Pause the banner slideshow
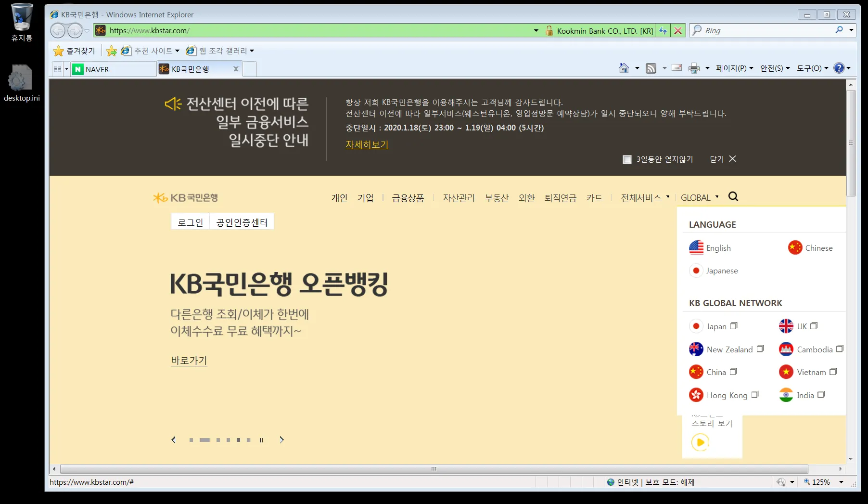The height and width of the screenshot is (504, 868). [261, 440]
